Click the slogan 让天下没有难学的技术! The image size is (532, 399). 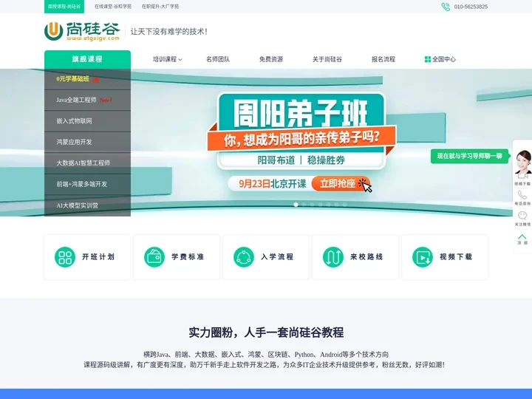pyautogui.click(x=168, y=32)
